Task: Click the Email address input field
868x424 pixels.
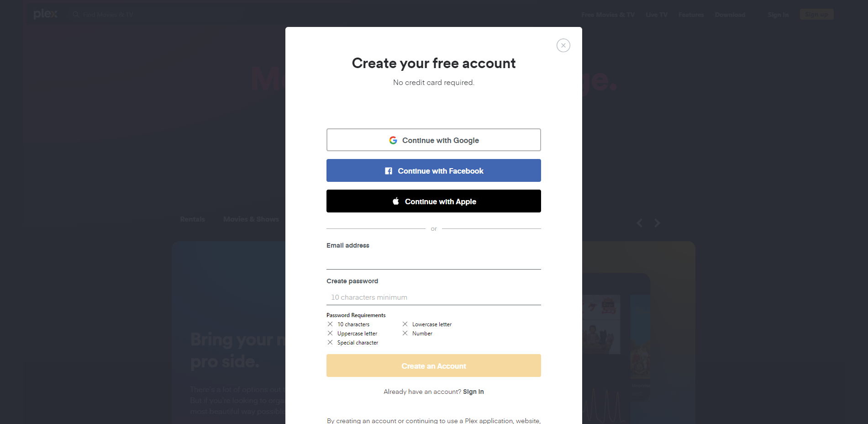Action: (433, 261)
